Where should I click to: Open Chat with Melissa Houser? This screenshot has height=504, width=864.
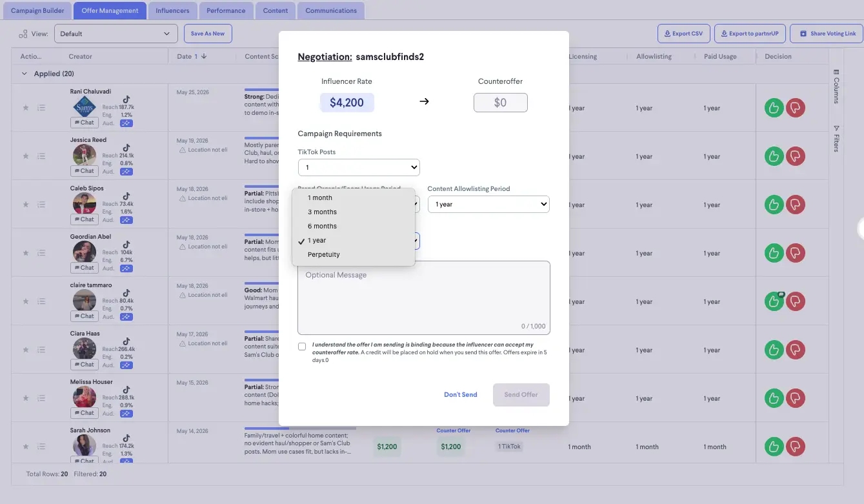point(83,413)
